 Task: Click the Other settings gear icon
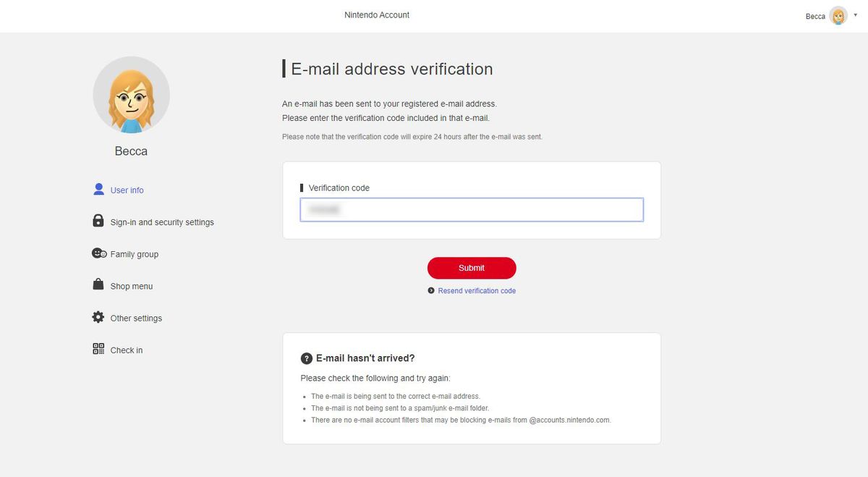(98, 316)
